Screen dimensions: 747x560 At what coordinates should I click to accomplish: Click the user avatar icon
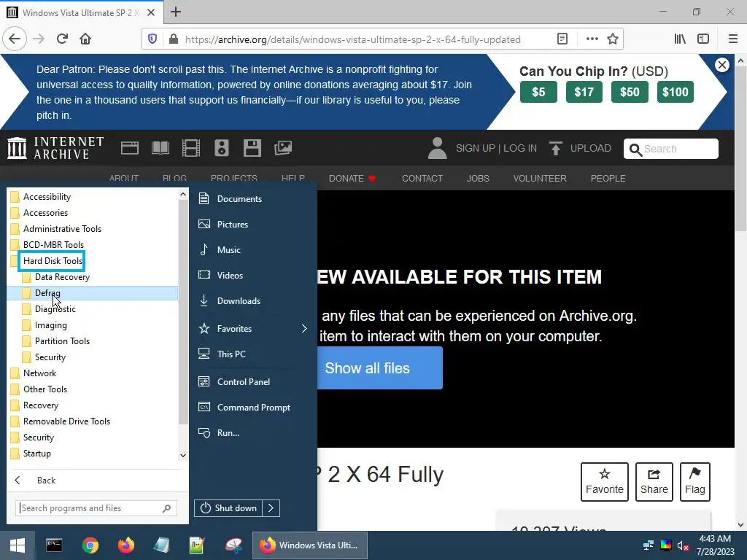(x=437, y=148)
